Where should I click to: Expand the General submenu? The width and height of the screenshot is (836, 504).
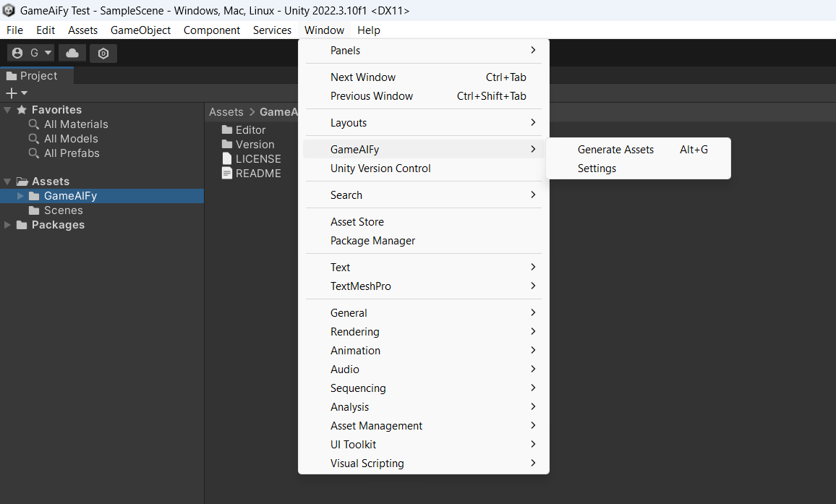tap(424, 313)
